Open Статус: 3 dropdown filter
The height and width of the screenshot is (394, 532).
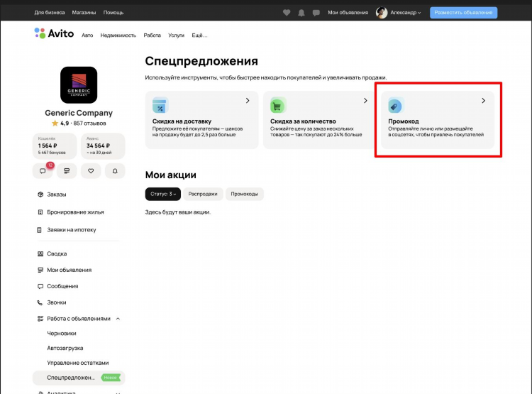click(x=163, y=194)
